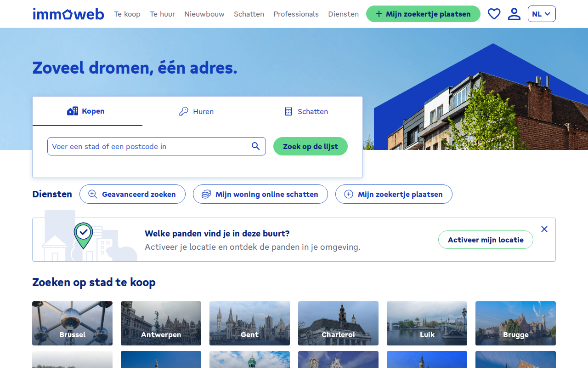Switch to the Schatten tab
Image resolution: width=588 pixels, height=368 pixels.
pos(306,111)
